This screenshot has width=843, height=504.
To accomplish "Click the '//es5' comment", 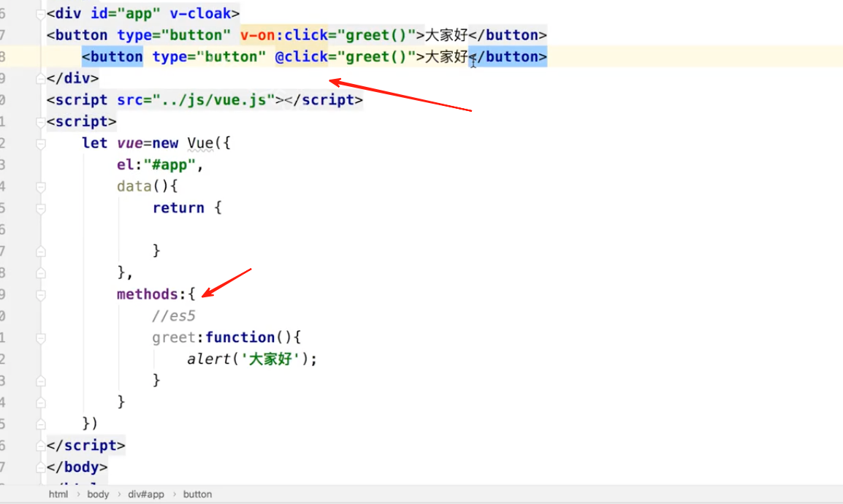I will pos(174,316).
